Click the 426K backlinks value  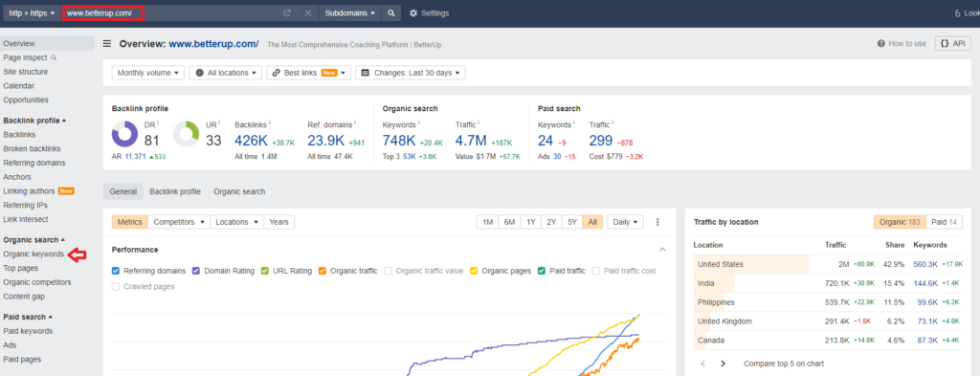click(x=251, y=141)
